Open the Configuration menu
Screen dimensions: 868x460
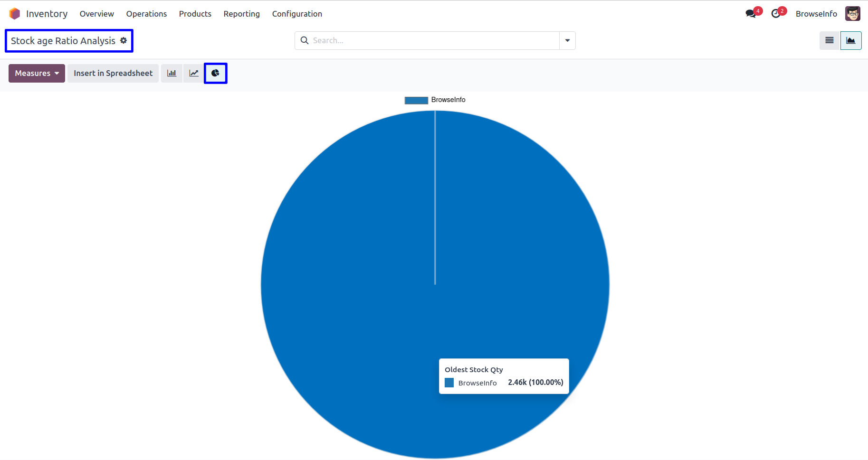coord(297,14)
